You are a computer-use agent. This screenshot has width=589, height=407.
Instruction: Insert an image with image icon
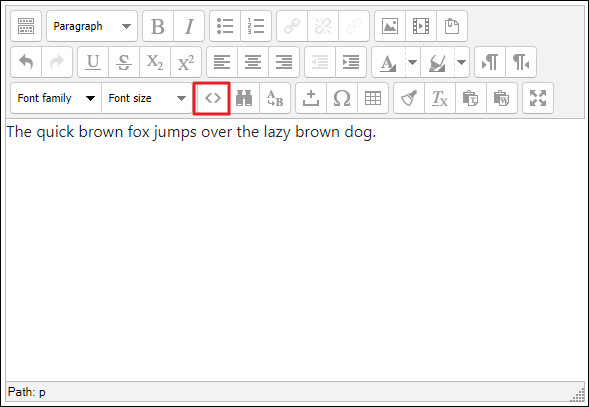point(390,26)
